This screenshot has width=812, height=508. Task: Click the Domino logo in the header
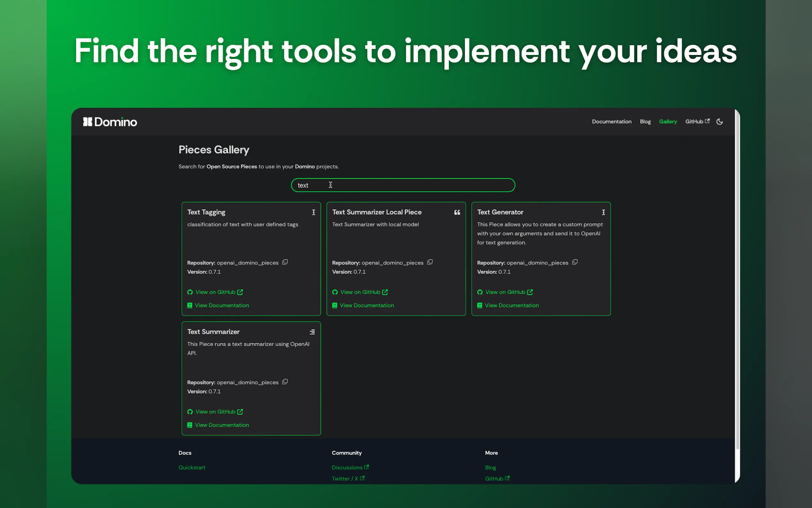(x=110, y=122)
